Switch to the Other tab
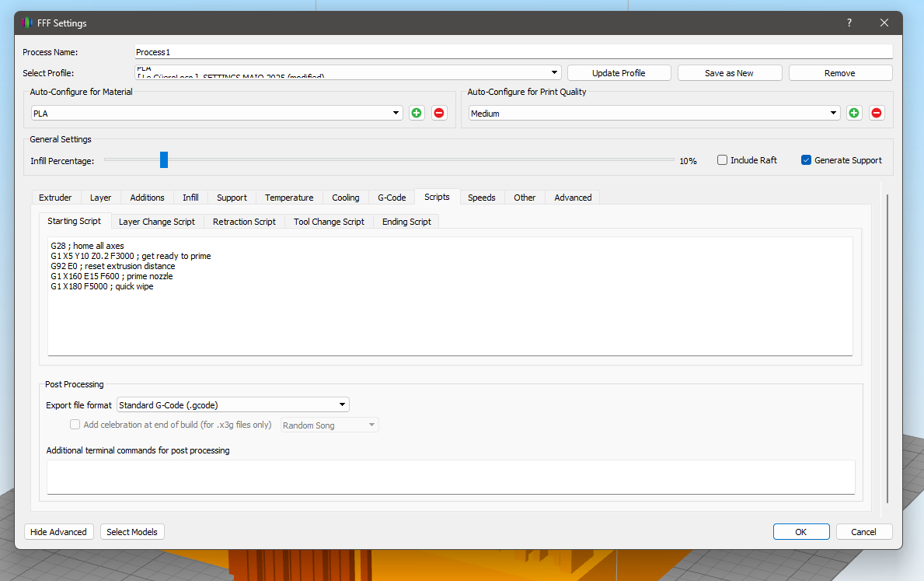This screenshot has height=581, width=924. coord(525,198)
